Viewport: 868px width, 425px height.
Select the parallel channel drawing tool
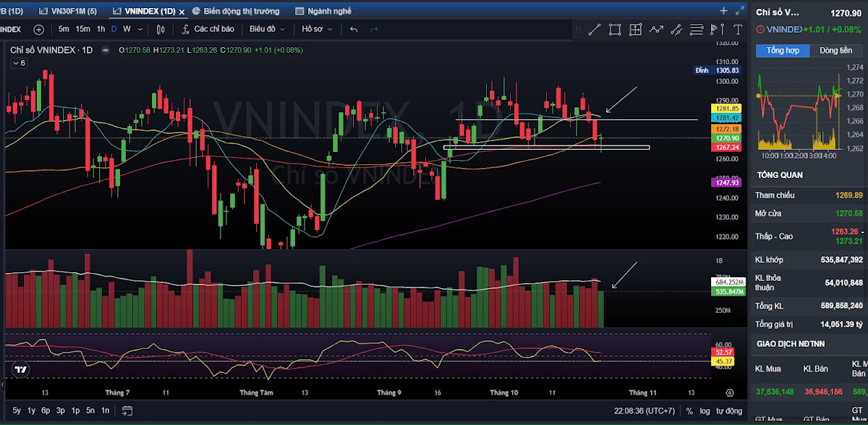click(x=676, y=30)
